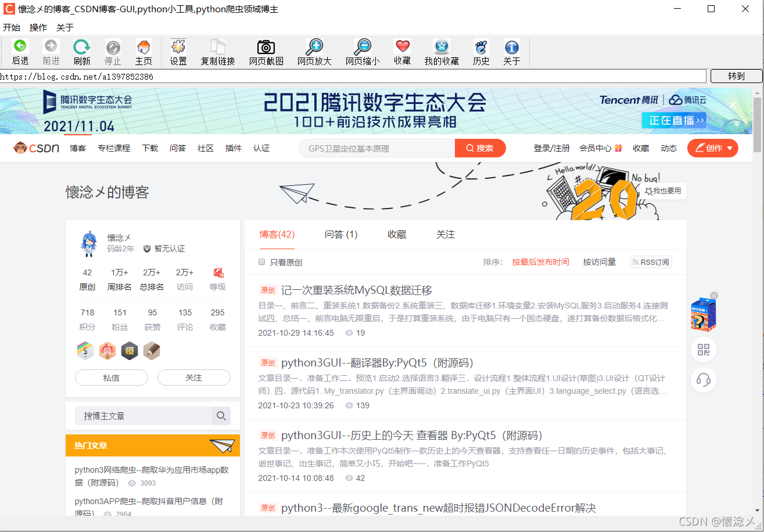Screen dimensions: 764x532
Task: Click the GPS卫星定位基本原理 search field
Action: [x=377, y=148]
